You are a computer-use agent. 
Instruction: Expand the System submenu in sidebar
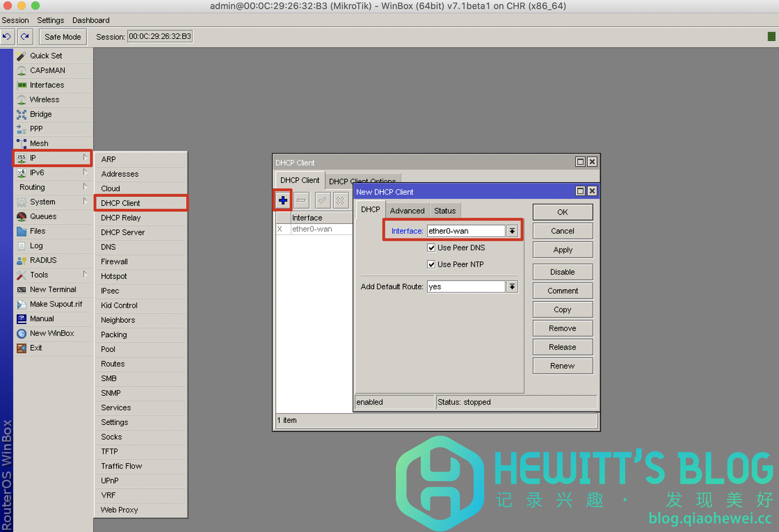point(53,202)
